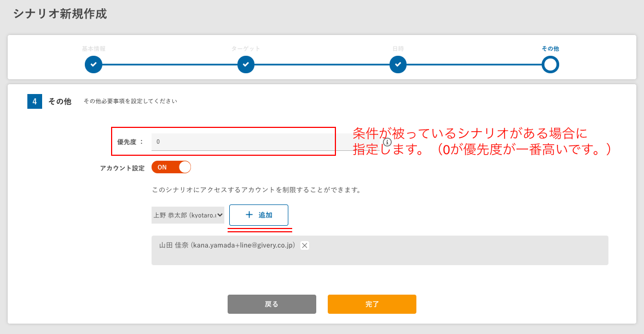Image resolution: width=644 pixels, height=334 pixels.
Task: Click the info icon beside 優先度 field
Action: click(387, 142)
